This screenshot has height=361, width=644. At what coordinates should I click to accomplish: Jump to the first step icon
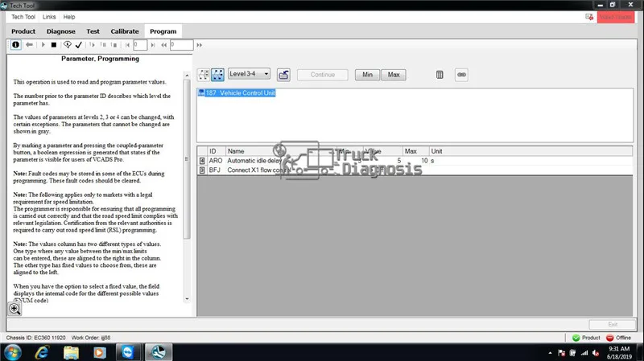[128, 45]
